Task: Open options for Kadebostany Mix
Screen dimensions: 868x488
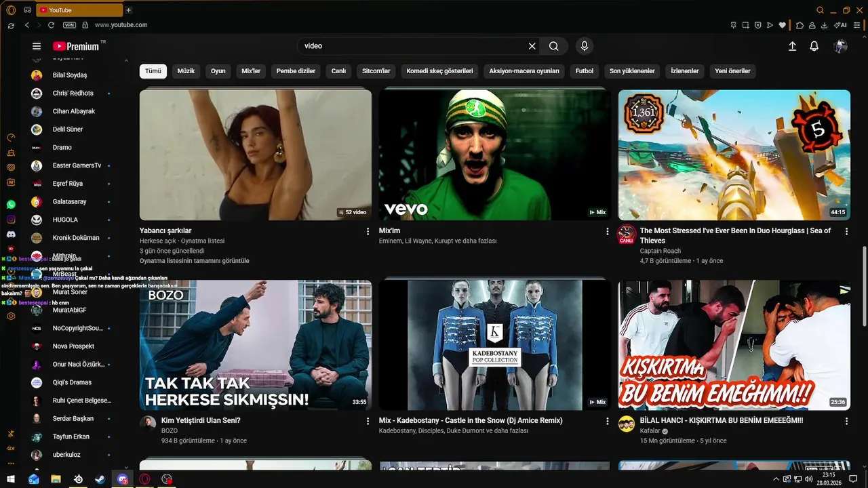Action: [608, 421]
